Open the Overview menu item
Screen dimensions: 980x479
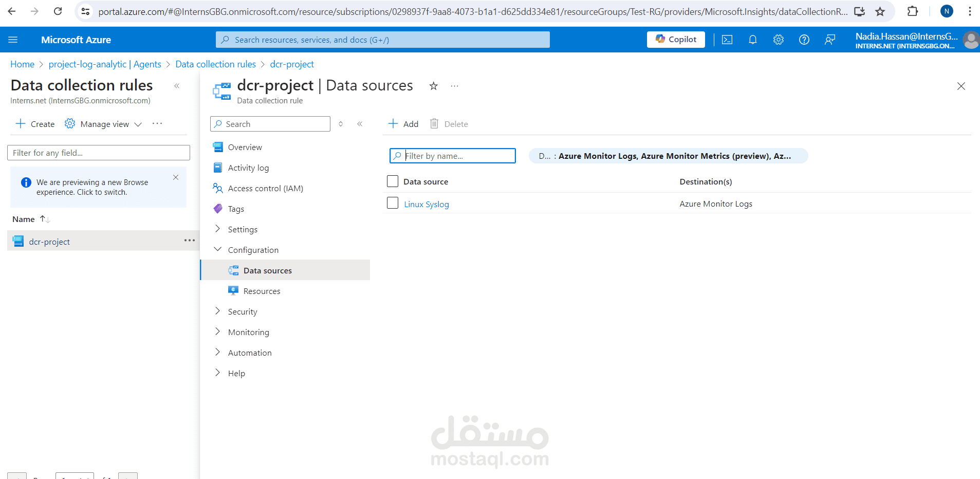(x=245, y=147)
